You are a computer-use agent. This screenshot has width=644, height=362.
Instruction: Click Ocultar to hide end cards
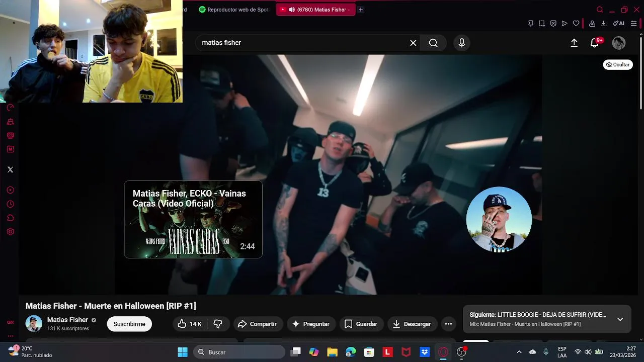(618, 64)
